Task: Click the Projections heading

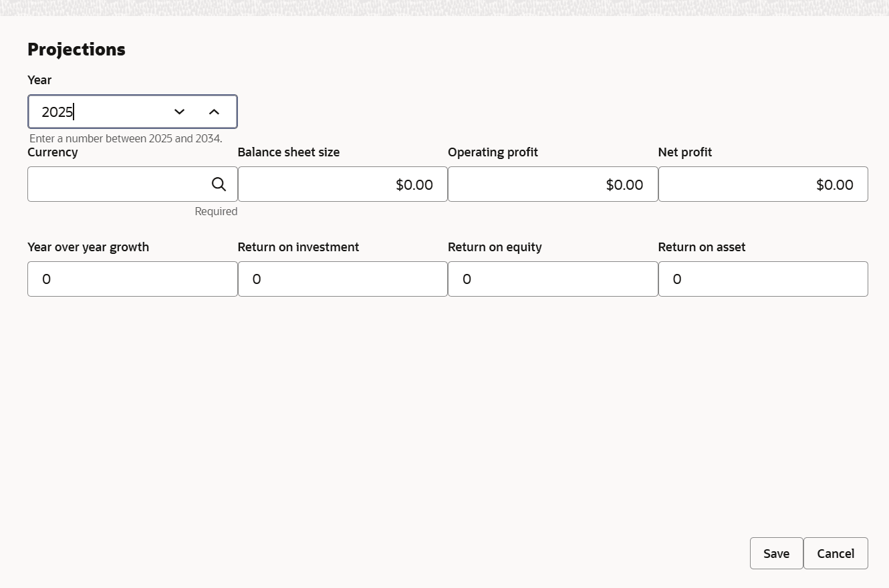Action: coord(76,49)
